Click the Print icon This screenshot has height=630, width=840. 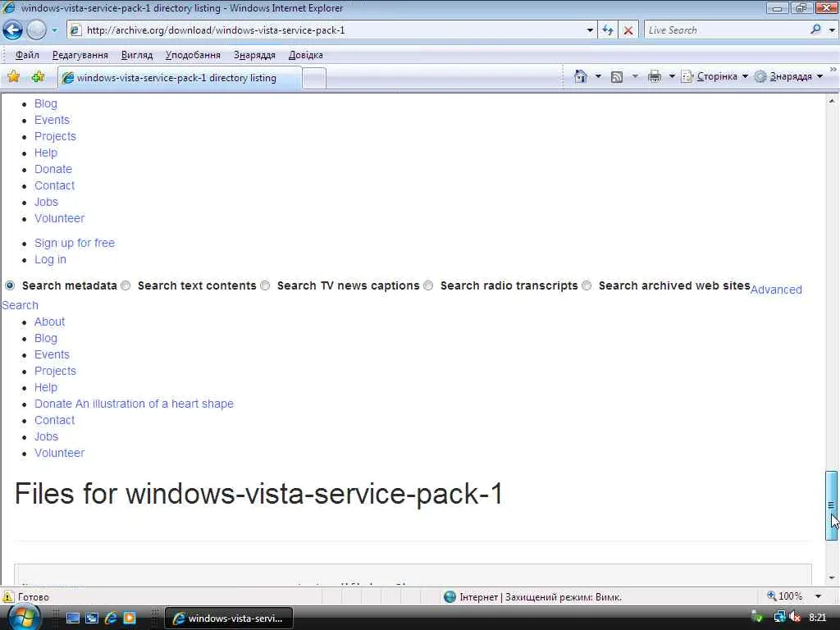click(x=654, y=76)
